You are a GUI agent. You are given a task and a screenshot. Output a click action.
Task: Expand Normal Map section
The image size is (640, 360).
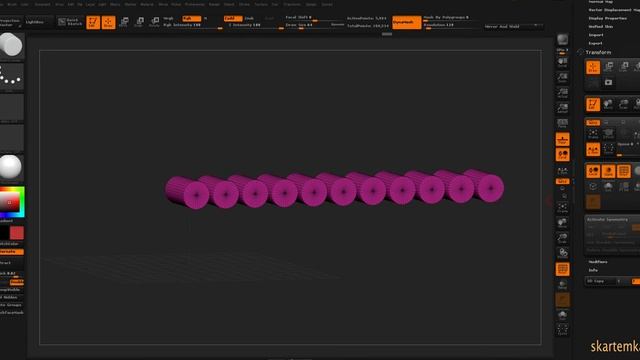point(601,2)
